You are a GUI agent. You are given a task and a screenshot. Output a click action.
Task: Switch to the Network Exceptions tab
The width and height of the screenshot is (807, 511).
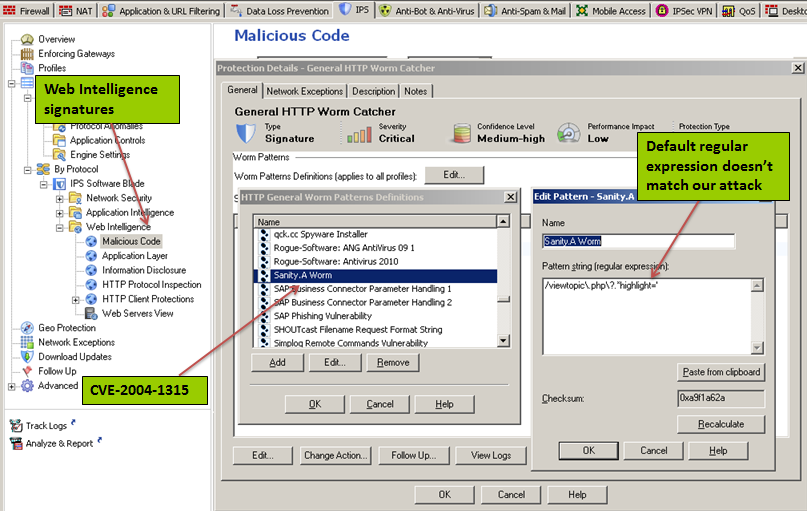click(x=304, y=91)
